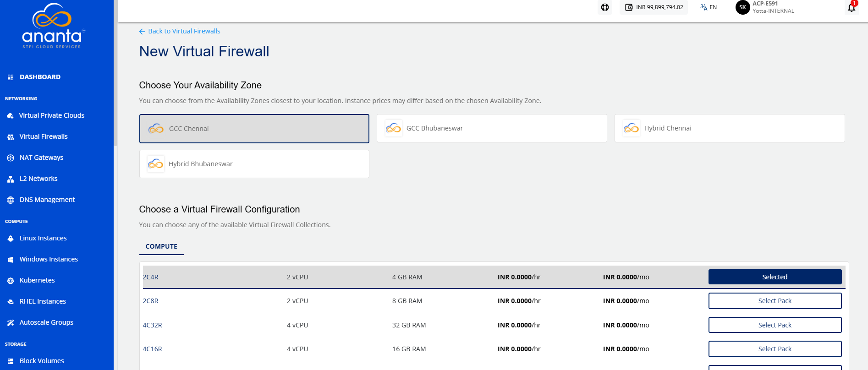
Task: Open Autoscale Groups menu item
Action: (46, 322)
